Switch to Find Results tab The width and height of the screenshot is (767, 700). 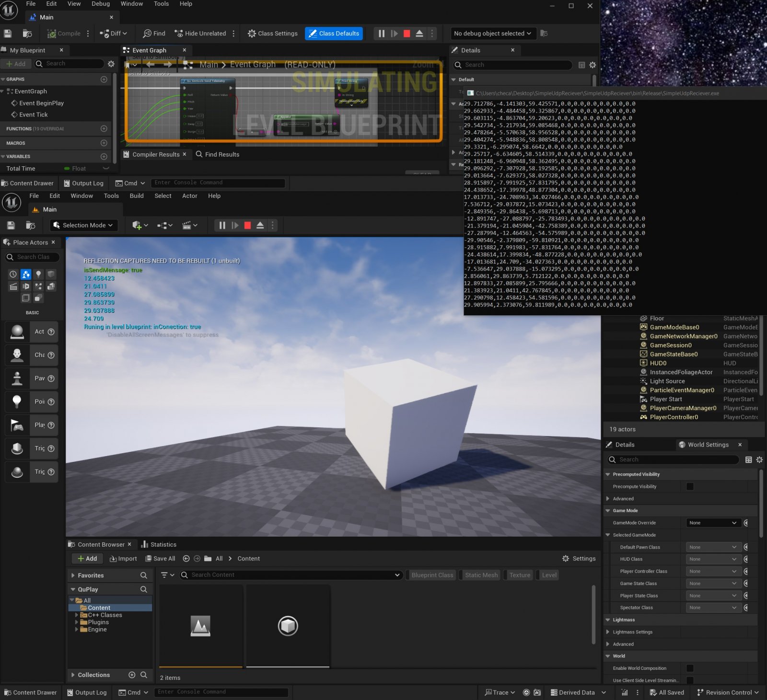[217, 155]
